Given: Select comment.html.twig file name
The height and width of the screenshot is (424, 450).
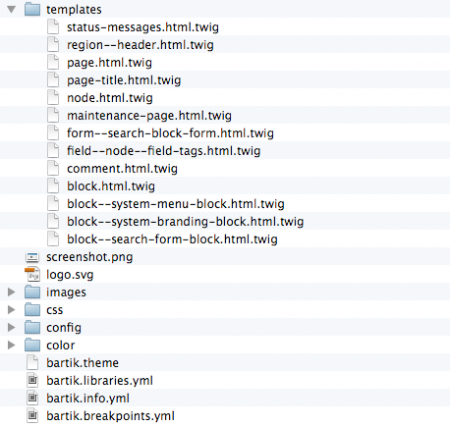Looking at the screenshot, I should 122,169.
